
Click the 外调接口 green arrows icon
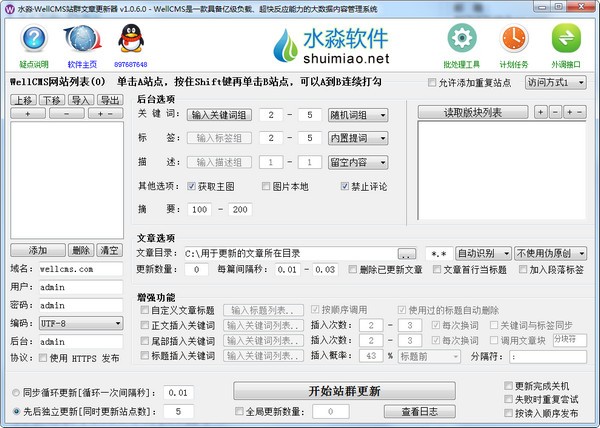click(x=565, y=39)
